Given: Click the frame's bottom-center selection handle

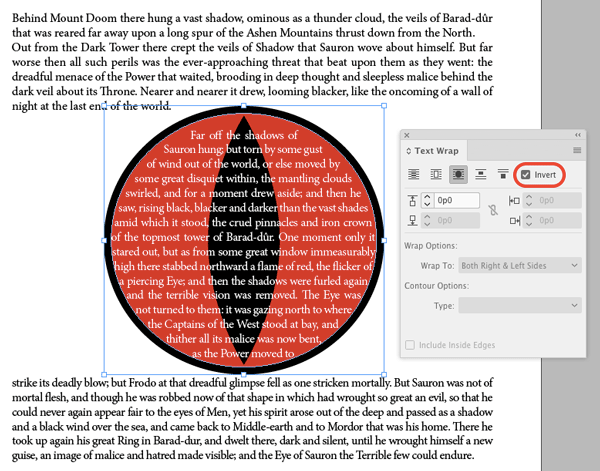Looking at the screenshot, I should [244, 375].
